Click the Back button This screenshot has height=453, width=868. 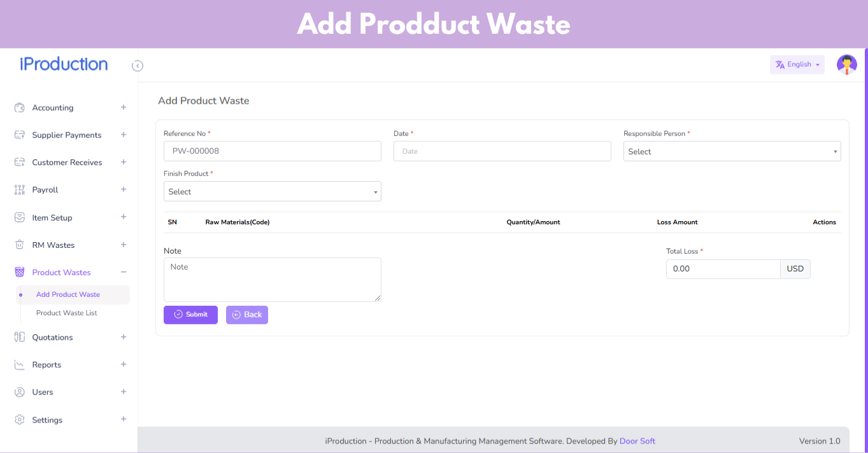coord(246,315)
